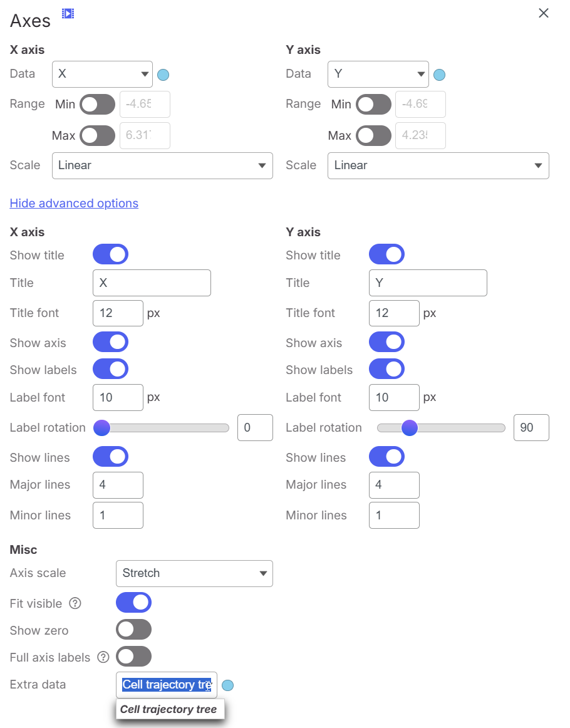570x728 pixels.
Task: Click blue circle next to Y axis Data
Action: [x=440, y=75]
